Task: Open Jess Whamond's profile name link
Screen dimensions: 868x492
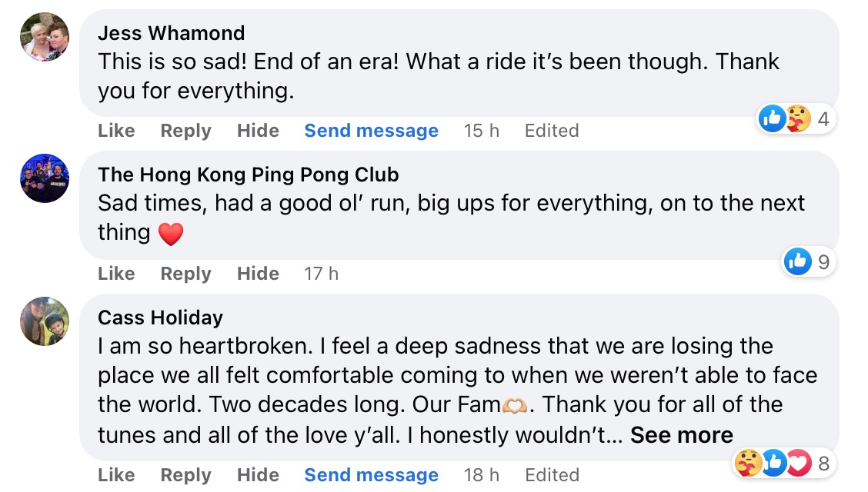Action: [172, 33]
